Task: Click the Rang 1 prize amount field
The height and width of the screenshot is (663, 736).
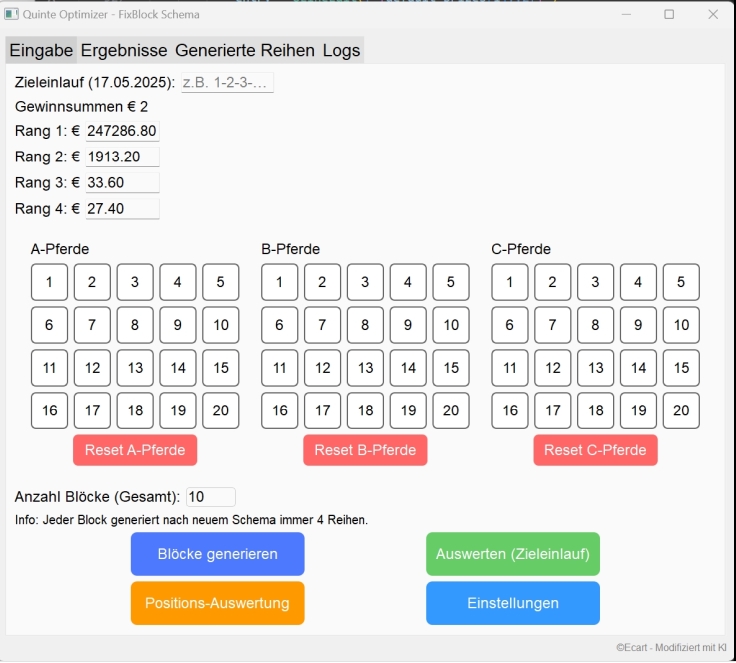Action: pyautogui.click(x=122, y=131)
